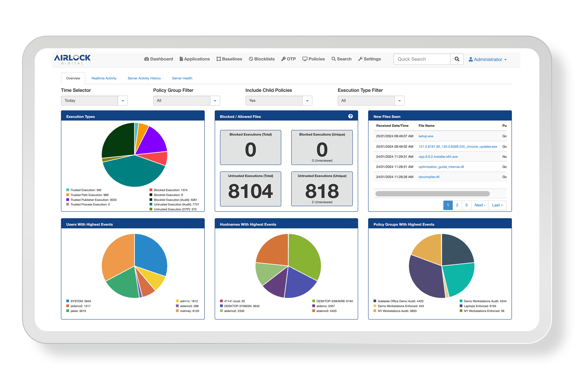Viewport: 585px width, 392px height.
Task: Open the Dashboard menu item
Action: [158, 59]
